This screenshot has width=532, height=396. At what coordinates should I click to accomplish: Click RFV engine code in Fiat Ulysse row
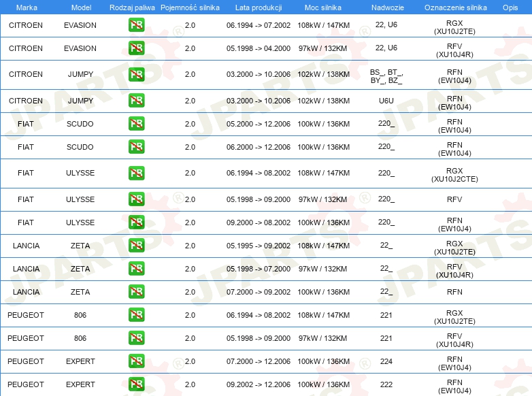[x=454, y=199]
